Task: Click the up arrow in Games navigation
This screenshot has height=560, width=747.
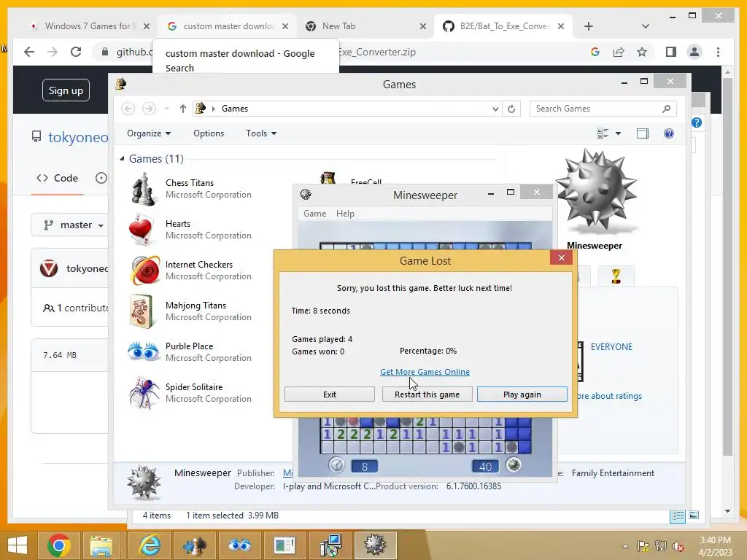Action: (182, 109)
